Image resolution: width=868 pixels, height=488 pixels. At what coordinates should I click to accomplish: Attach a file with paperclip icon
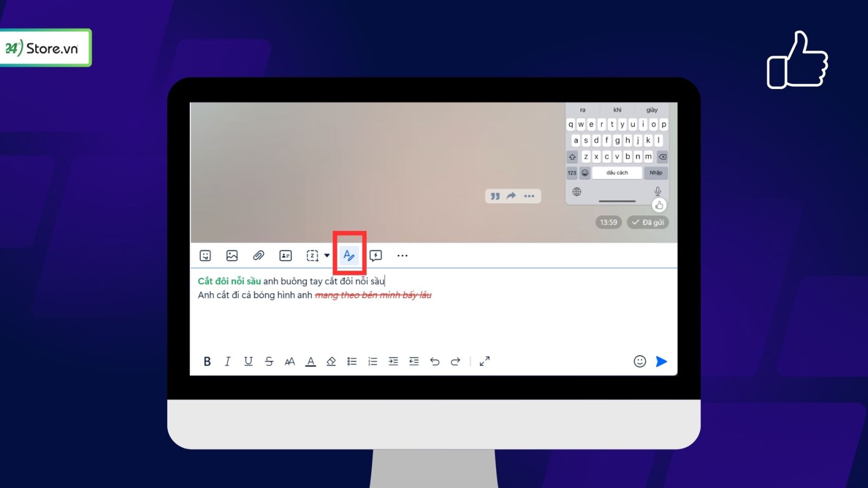(259, 255)
